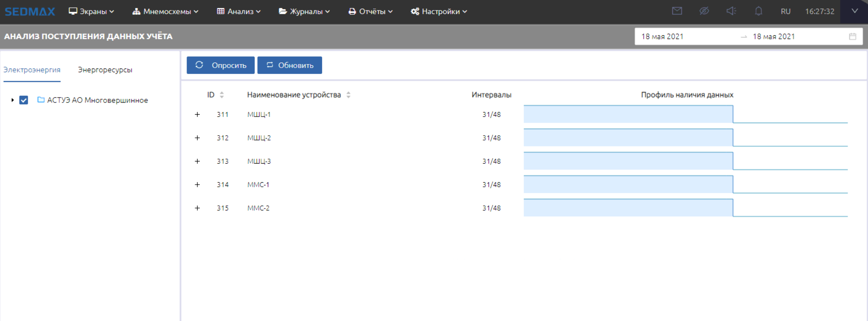868x321 pixels.
Task: Uncheck the АСТУЭ АО Многовершинное checkbox
Action: click(x=24, y=100)
